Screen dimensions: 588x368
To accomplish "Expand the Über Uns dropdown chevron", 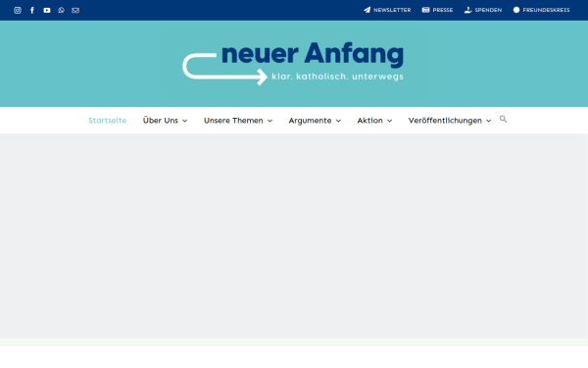I will tap(184, 121).
